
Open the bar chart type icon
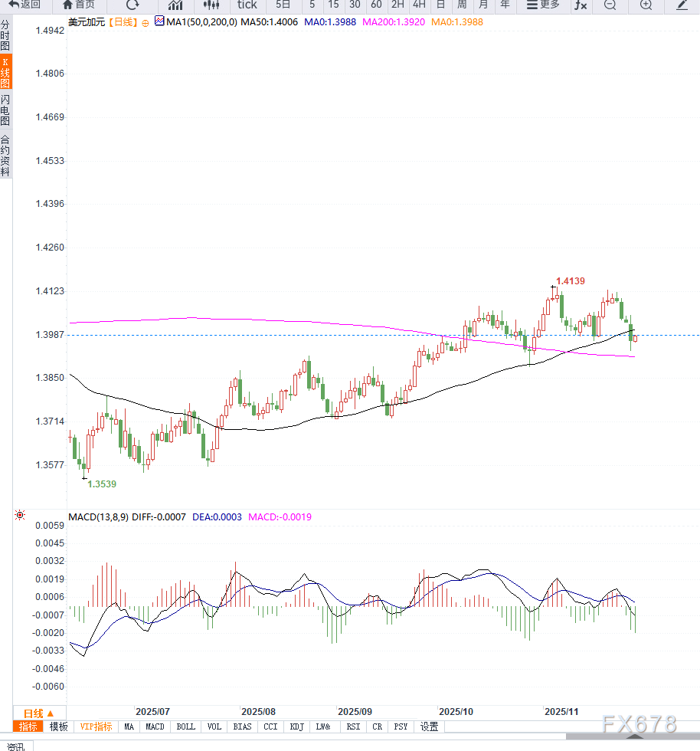[175, 5]
